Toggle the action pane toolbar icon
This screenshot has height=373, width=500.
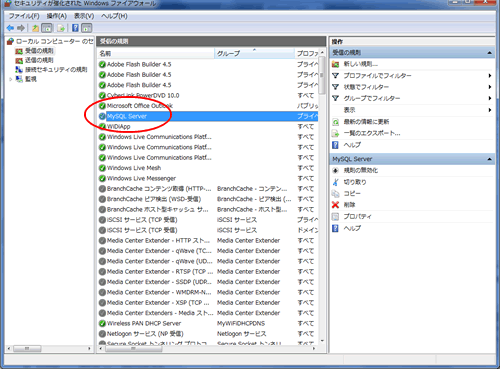pyautogui.click(x=87, y=28)
